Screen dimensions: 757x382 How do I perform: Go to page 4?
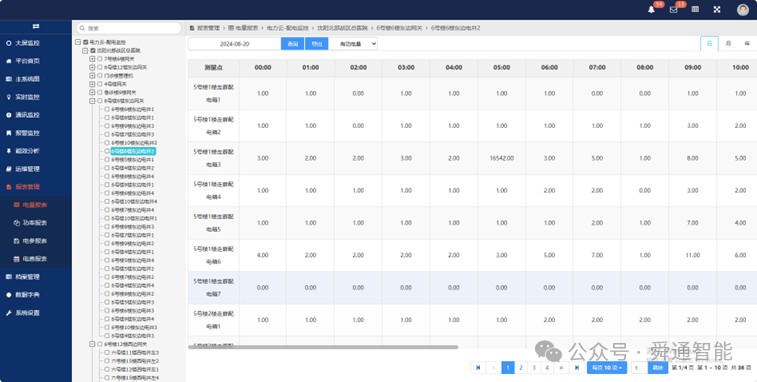tap(547, 368)
